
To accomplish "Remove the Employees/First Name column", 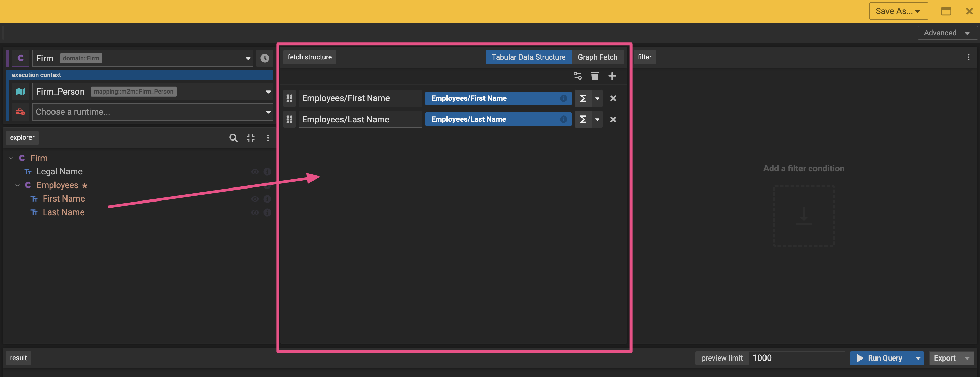I will point(613,98).
